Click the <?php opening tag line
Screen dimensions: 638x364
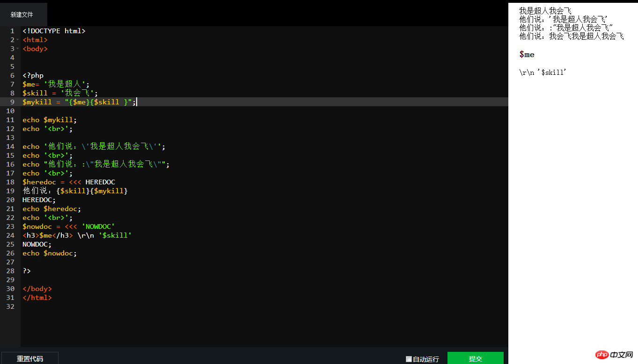[x=33, y=75]
